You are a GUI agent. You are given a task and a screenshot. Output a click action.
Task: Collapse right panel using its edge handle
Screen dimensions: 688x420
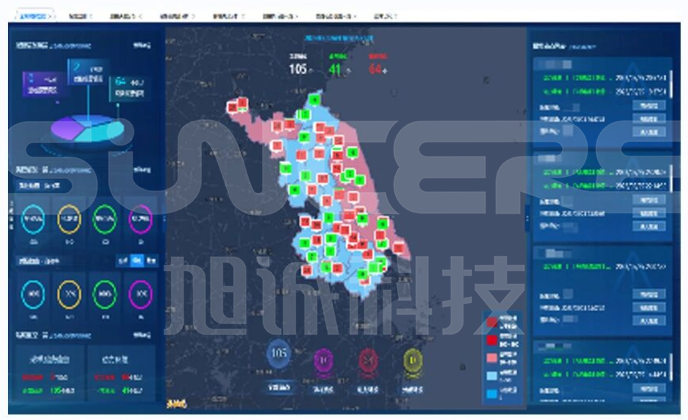528,218
